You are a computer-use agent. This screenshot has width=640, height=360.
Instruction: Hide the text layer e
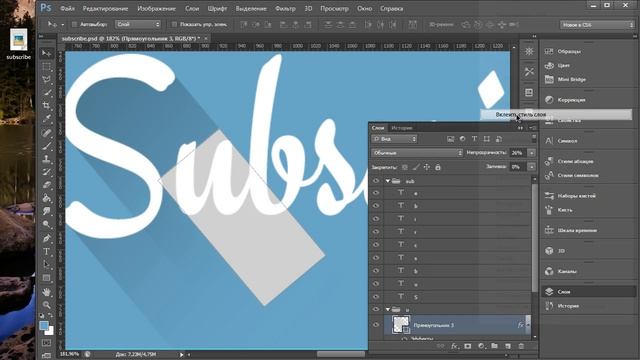[376, 193]
